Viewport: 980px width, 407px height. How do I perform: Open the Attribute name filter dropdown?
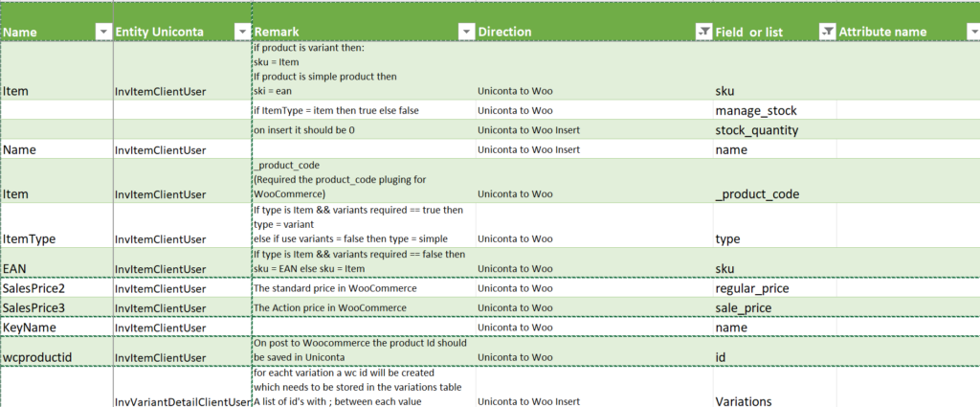(969, 32)
